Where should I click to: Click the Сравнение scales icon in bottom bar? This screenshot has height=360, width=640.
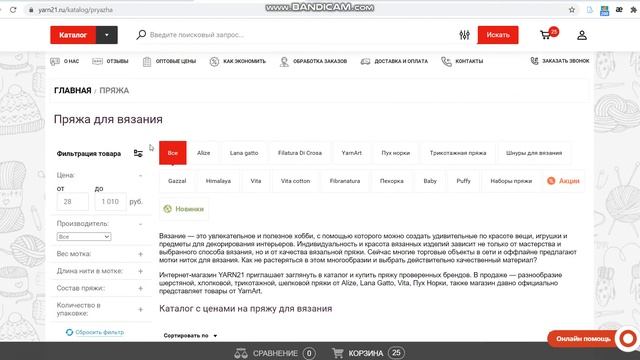tap(241, 353)
